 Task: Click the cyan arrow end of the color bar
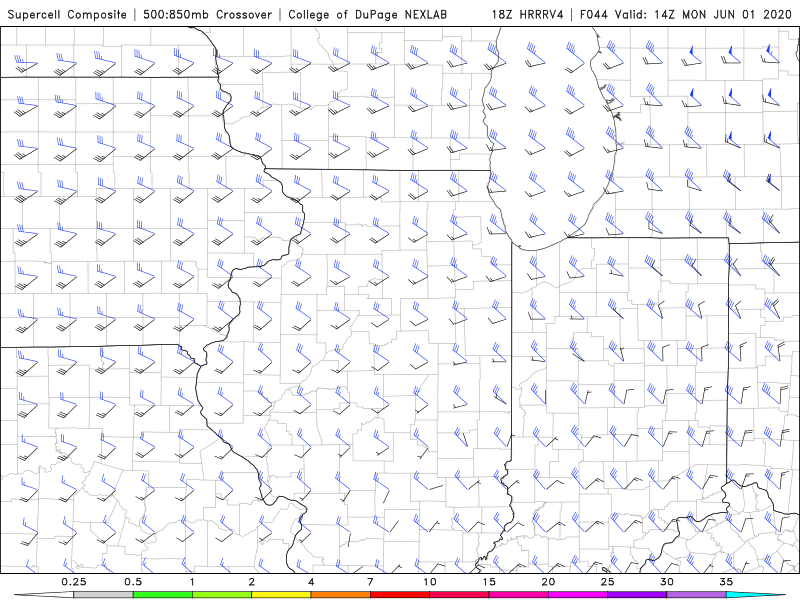point(755,595)
